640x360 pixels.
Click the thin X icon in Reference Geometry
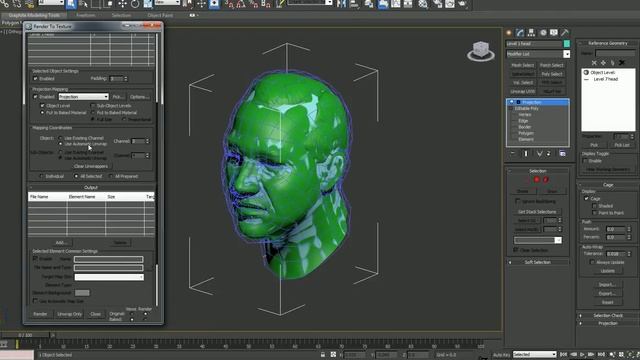coord(594,63)
